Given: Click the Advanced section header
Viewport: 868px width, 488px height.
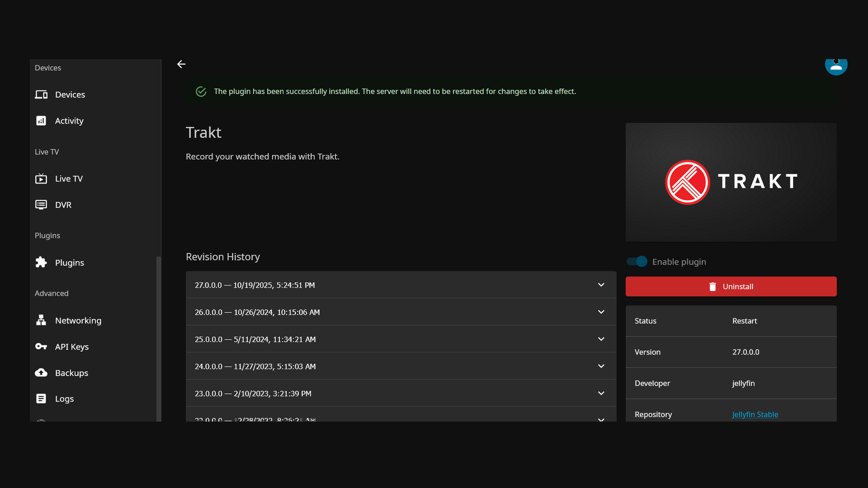Looking at the screenshot, I should click(x=52, y=293).
